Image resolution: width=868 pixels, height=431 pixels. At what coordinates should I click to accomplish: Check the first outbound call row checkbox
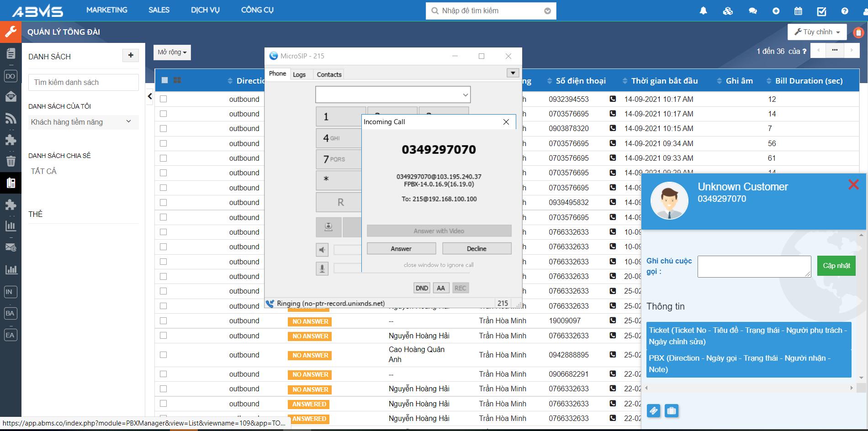tap(164, 99)
